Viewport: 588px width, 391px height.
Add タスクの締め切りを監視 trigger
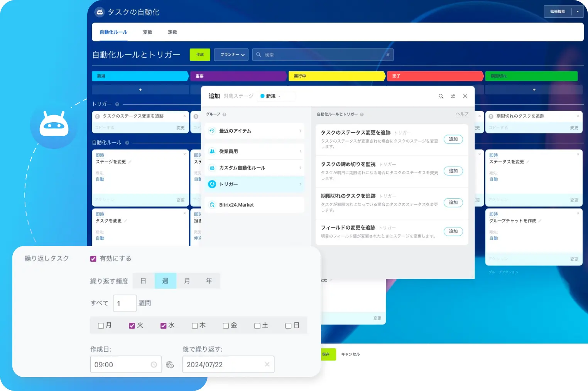pos(453,171)
